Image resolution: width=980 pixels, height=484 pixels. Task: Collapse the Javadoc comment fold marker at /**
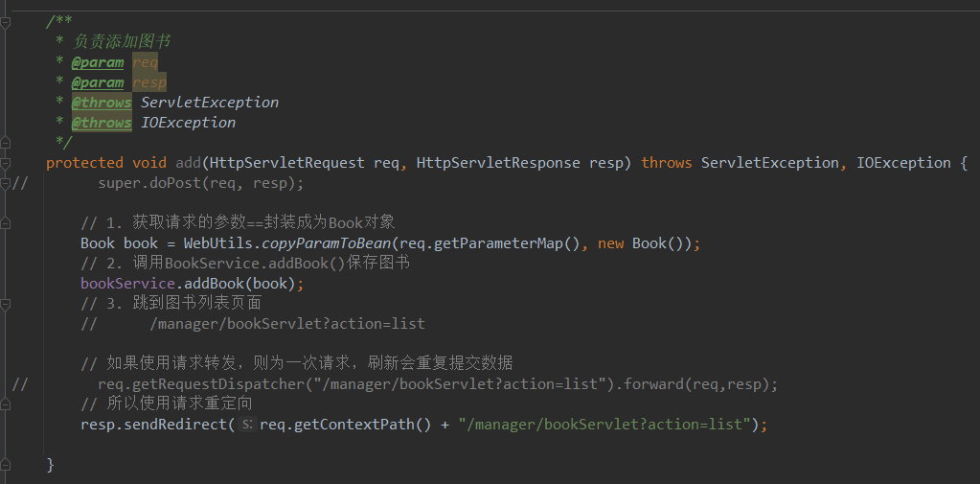6,22
